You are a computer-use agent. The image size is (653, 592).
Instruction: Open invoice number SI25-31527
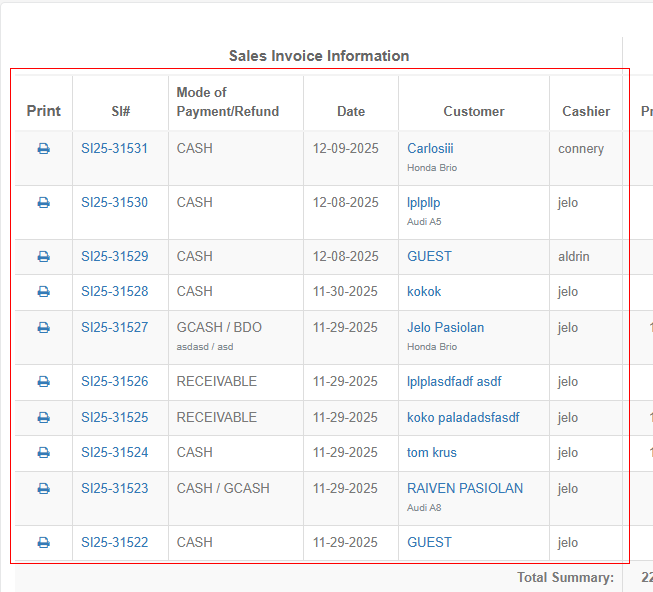114,328
